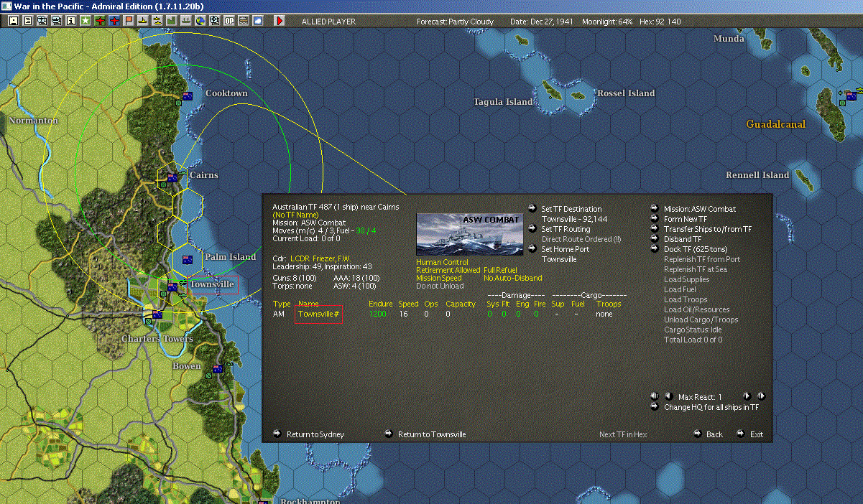Screen dimensions: 863x504
Task: Choose Change HQ for all ships in TF
Action: 711,407
